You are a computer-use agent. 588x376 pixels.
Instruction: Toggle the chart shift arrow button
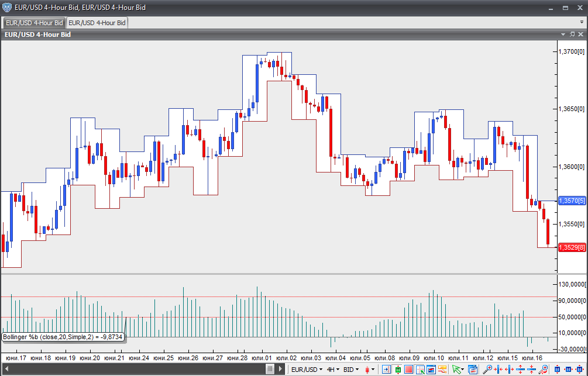click(386, 370)
